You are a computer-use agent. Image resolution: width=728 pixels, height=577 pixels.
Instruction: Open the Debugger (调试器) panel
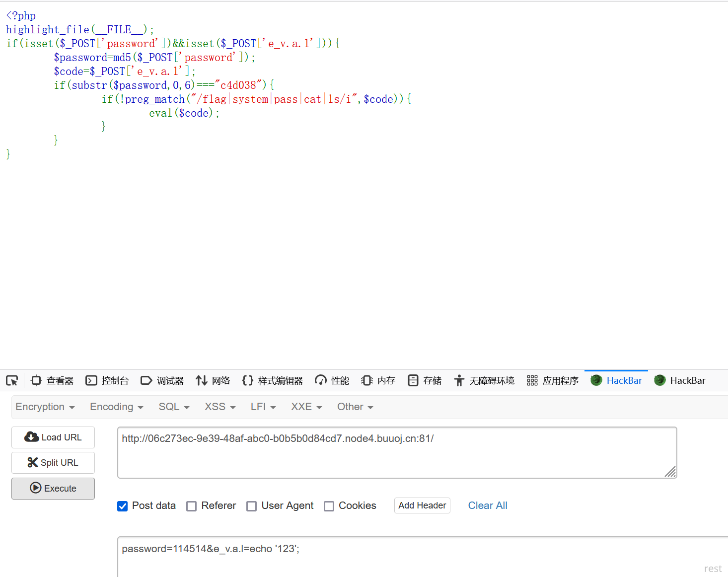pos(162,381)
